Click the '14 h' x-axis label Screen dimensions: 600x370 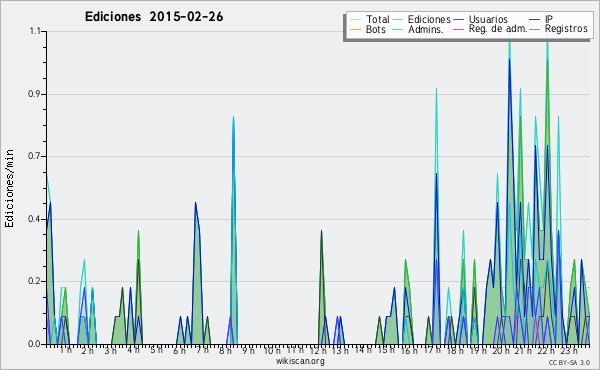(x=363, y=350)
